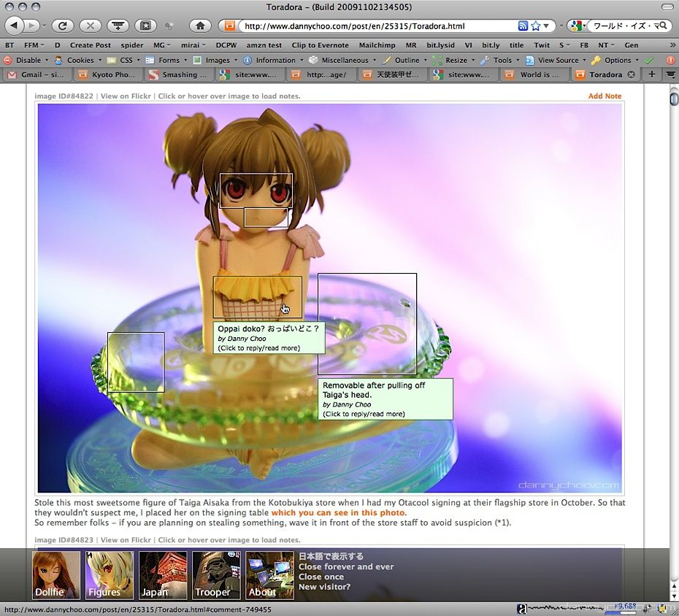
Task: Click the 'Oppai doko?' note to reply
Action: click(269, 338)
